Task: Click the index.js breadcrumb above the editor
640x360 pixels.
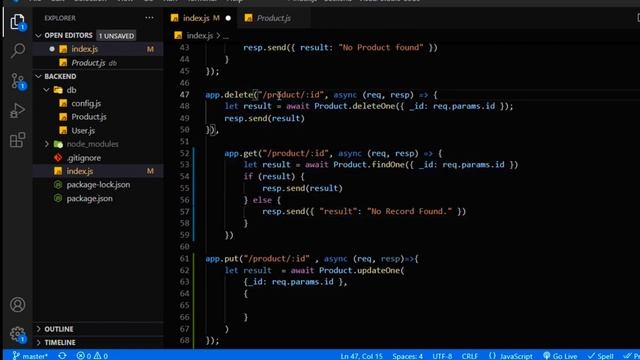Action: coord(199,36)
